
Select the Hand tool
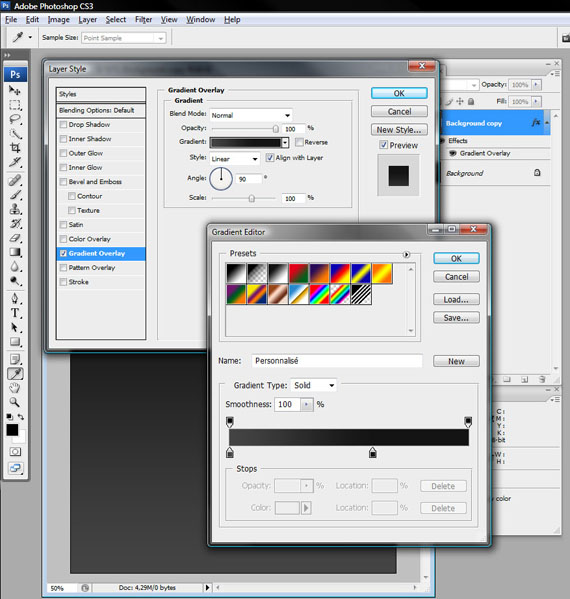click(x=15, y=388)
